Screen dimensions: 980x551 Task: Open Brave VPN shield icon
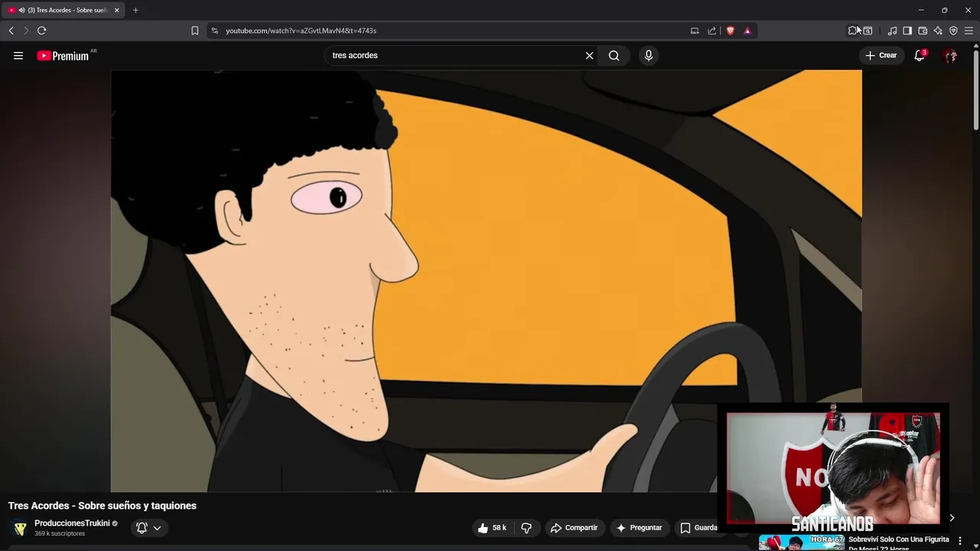(x=953, y=31)
